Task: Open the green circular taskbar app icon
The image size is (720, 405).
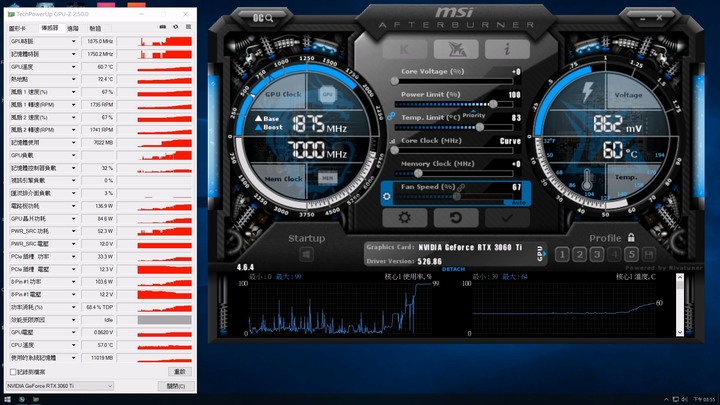Action: (22, 399)
